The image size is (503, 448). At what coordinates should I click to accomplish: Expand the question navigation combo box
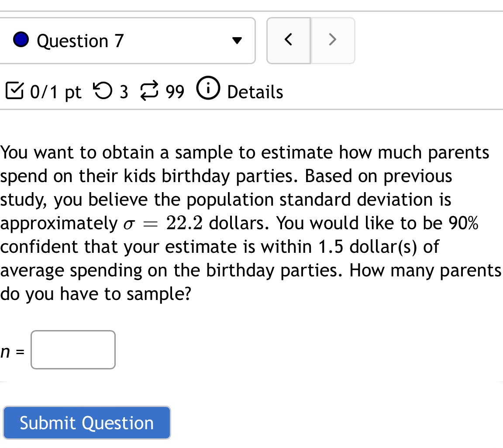(x=127, y=40)
